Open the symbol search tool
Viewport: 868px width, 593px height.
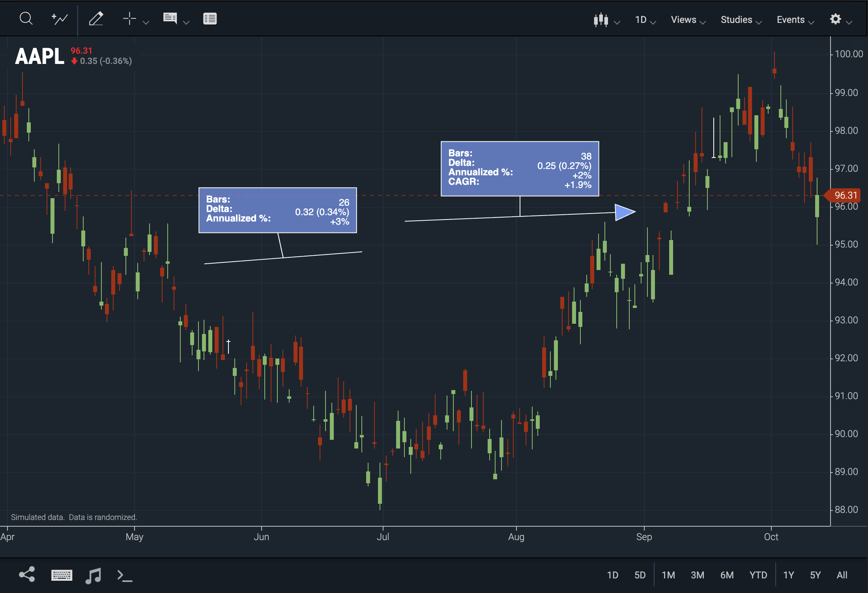tap(26, 19)
